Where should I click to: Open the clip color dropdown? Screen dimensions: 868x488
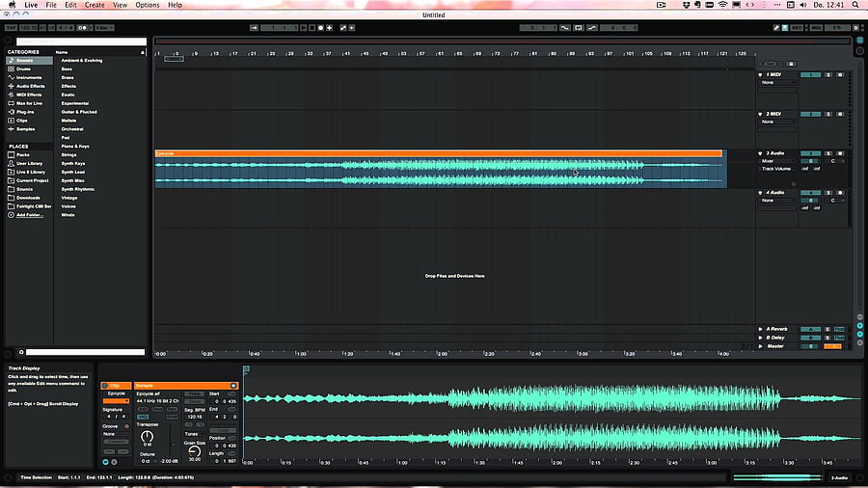coord(116,401)
